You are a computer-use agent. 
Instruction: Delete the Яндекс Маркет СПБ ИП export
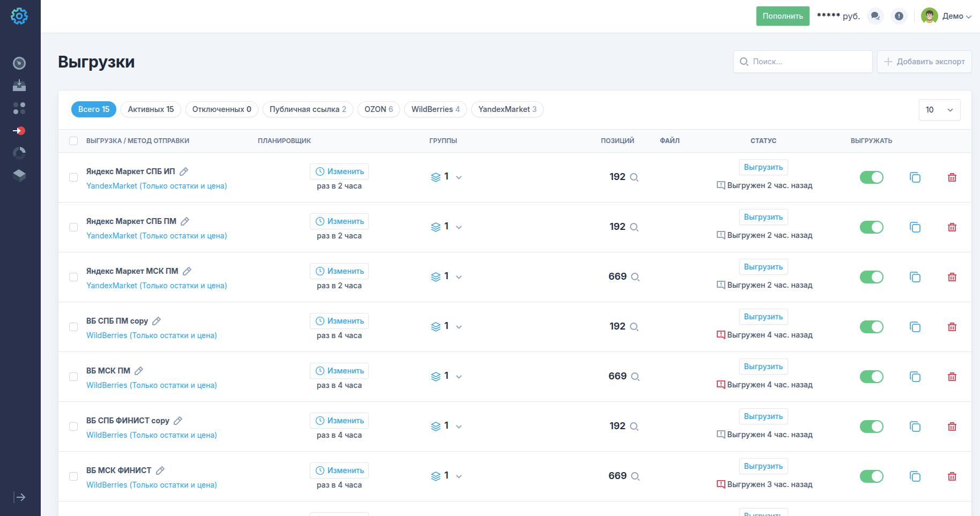(x=952, y=177)
